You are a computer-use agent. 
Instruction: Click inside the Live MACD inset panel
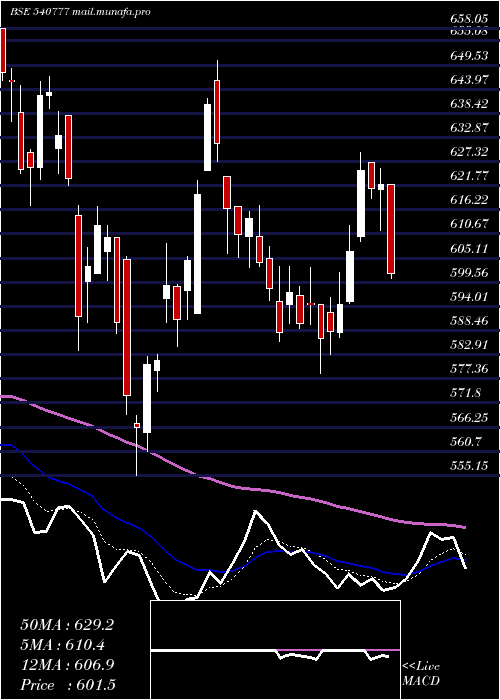(x=275, y=650)
